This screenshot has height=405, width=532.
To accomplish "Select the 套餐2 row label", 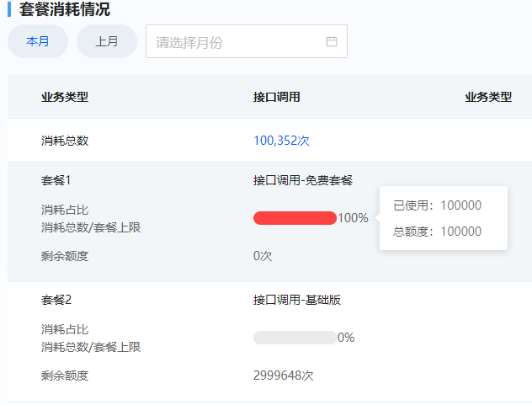I will (56, 300).
